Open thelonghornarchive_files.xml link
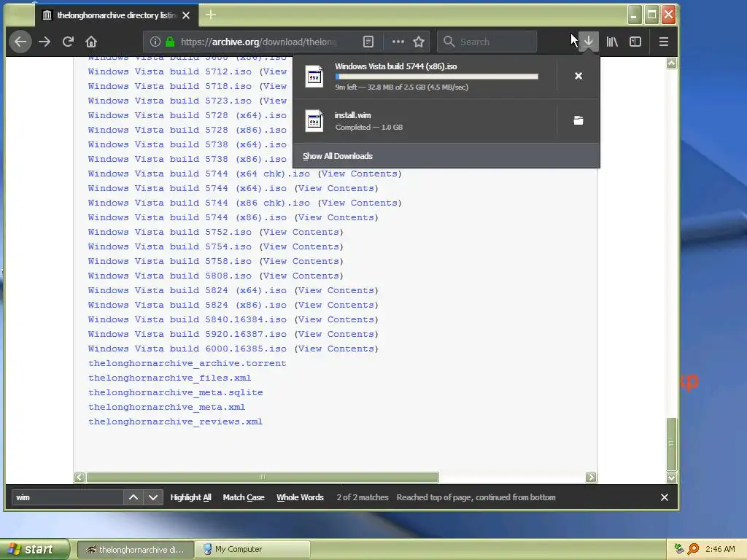 click(x=169, y=378)
